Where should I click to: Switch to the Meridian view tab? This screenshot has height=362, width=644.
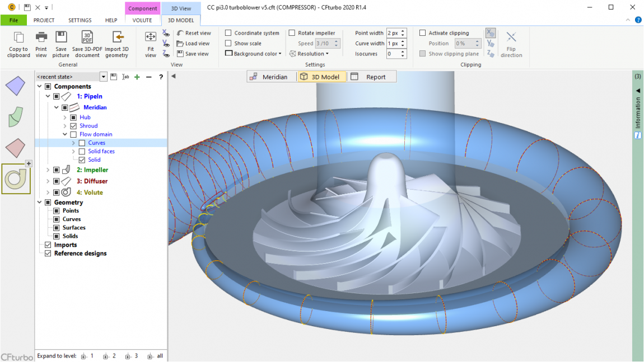tap(271, 76)
